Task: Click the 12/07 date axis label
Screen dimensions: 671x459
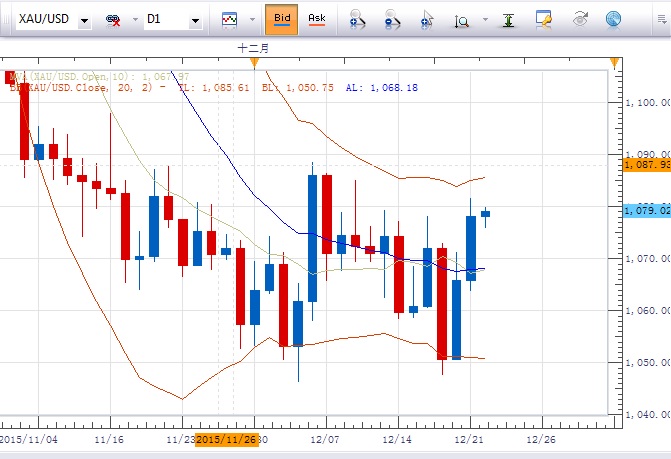Action: pos(324,439)
